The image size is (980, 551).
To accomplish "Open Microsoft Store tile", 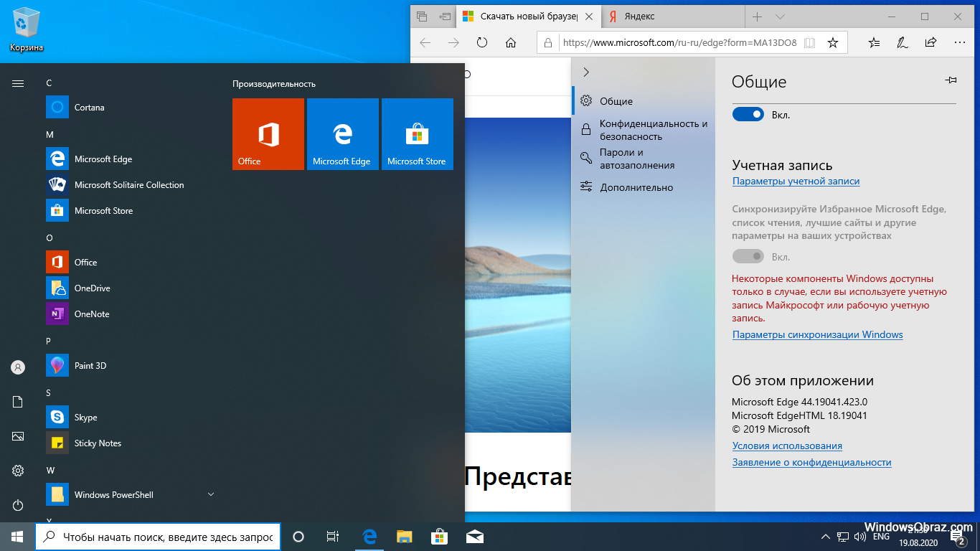I will click(x=417, y=134).
